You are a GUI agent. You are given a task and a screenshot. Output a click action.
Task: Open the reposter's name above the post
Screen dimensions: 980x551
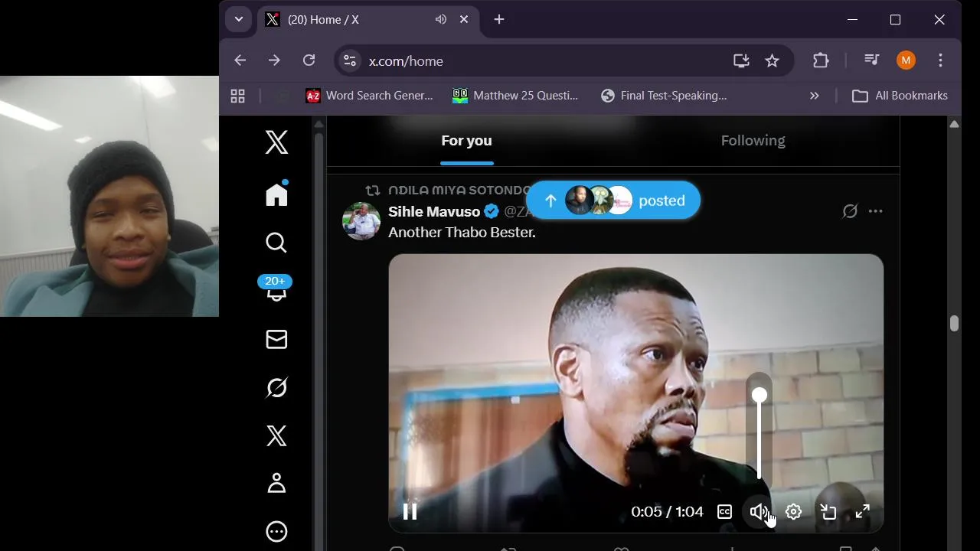coord(459,190)
